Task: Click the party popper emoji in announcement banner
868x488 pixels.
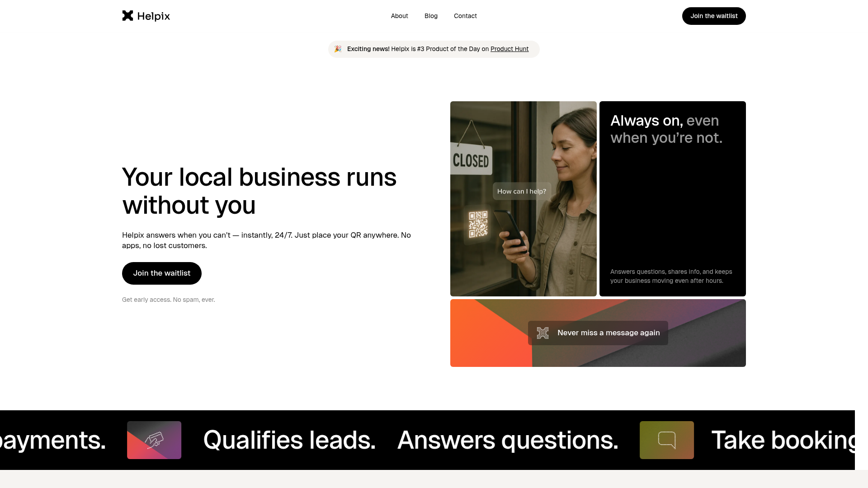Action: 338,49
